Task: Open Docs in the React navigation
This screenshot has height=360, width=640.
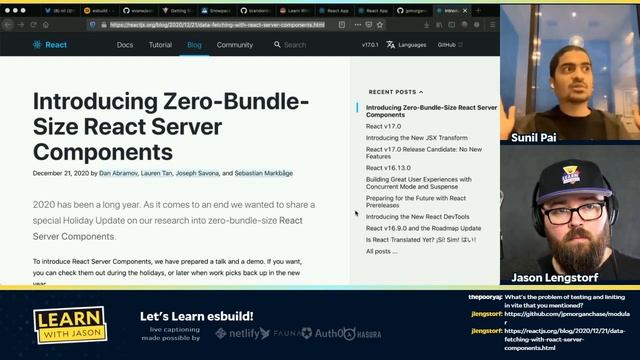Action: (125, 45)
